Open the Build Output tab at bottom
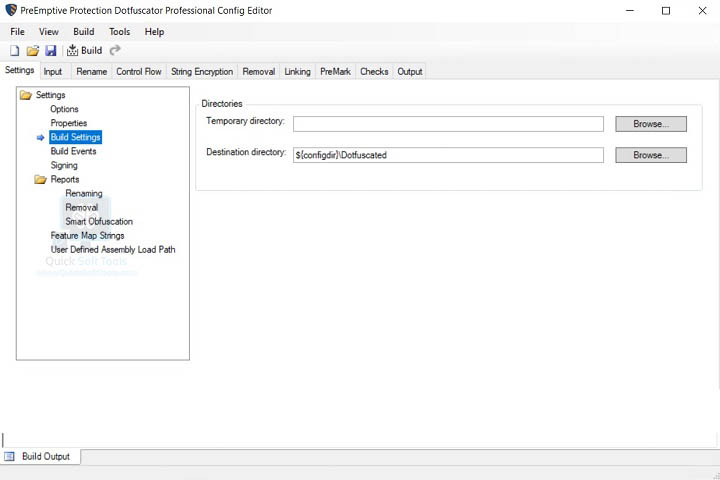This screenshot has width=720, height=480. [x=40, y=456]
